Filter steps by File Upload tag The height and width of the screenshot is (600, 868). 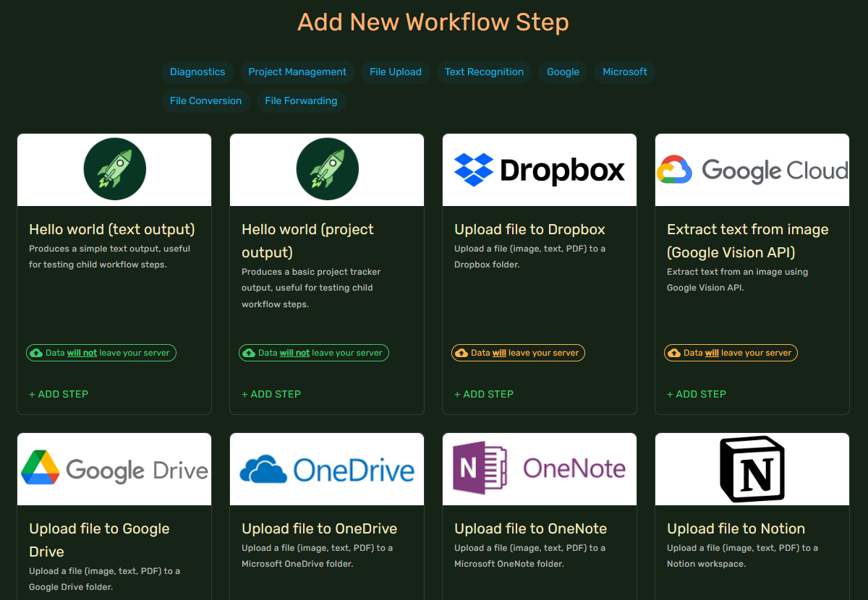coord(396,72)
